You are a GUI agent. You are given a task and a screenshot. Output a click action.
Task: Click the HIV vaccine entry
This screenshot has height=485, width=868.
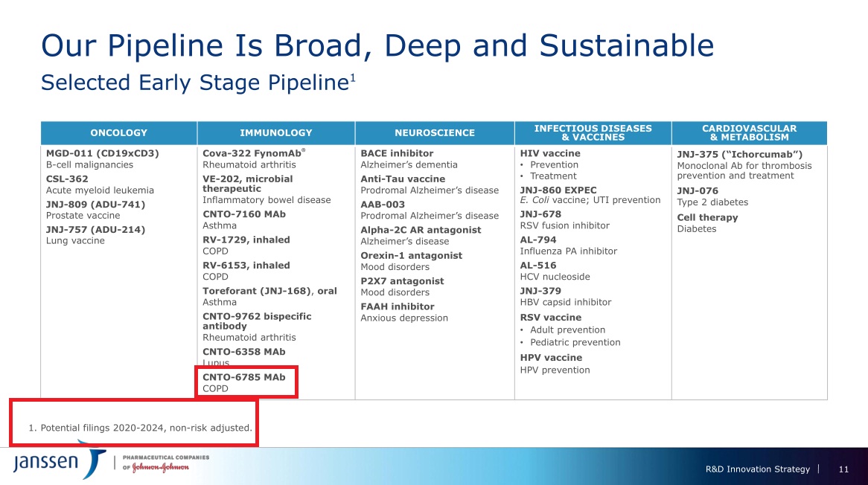tap(550, 154)
